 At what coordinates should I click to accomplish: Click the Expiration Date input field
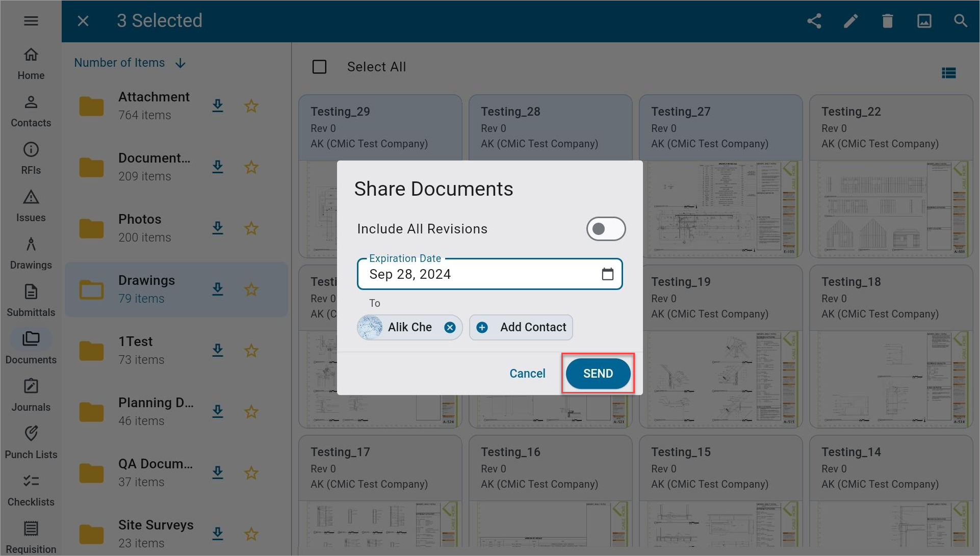[x=490, y=273]
